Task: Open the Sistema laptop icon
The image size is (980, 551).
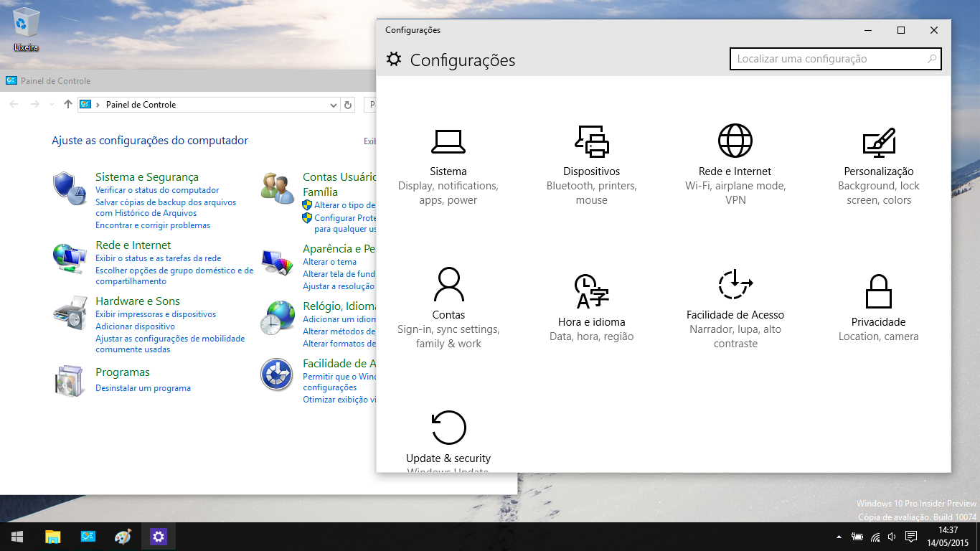Action: pos(448,141)
